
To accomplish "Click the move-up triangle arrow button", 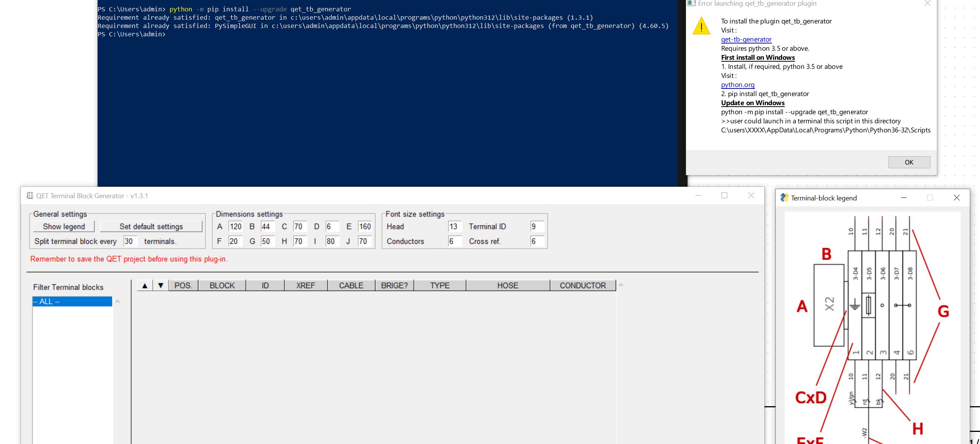I will 145,286.
